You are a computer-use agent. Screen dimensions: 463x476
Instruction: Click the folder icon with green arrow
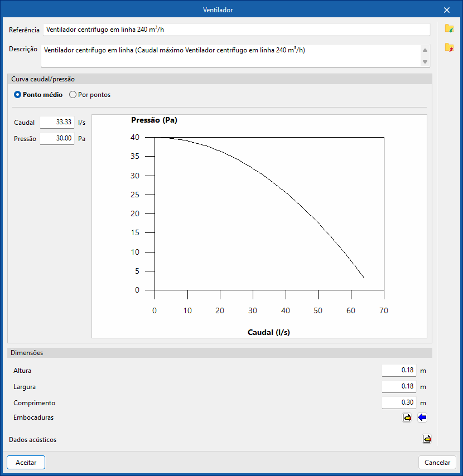click(x=449, y=28)
